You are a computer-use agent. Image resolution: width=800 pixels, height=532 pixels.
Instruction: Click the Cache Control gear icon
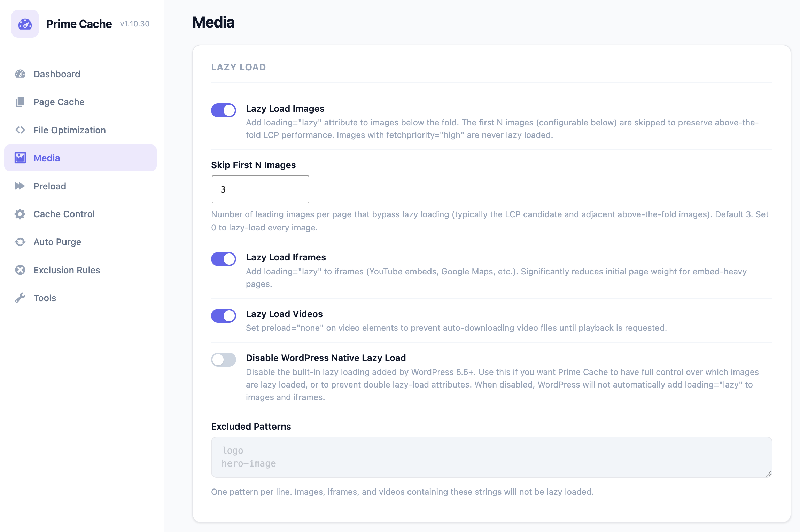20,214
